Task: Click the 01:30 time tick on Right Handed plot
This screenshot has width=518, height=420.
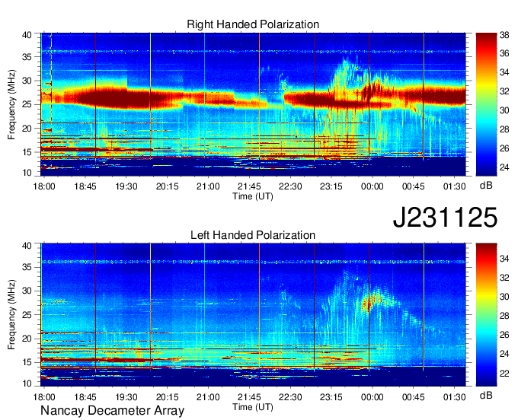Action: pos(455,186)
